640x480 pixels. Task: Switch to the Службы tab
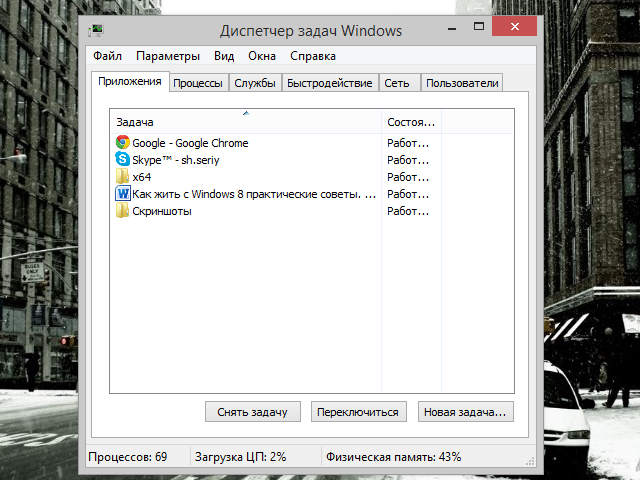[x=255, y=83]
